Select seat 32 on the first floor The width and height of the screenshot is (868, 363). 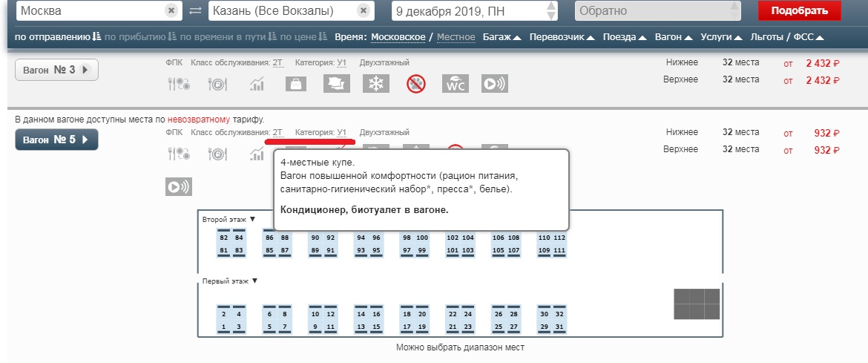pyautogui.click(x=559, y=314)
